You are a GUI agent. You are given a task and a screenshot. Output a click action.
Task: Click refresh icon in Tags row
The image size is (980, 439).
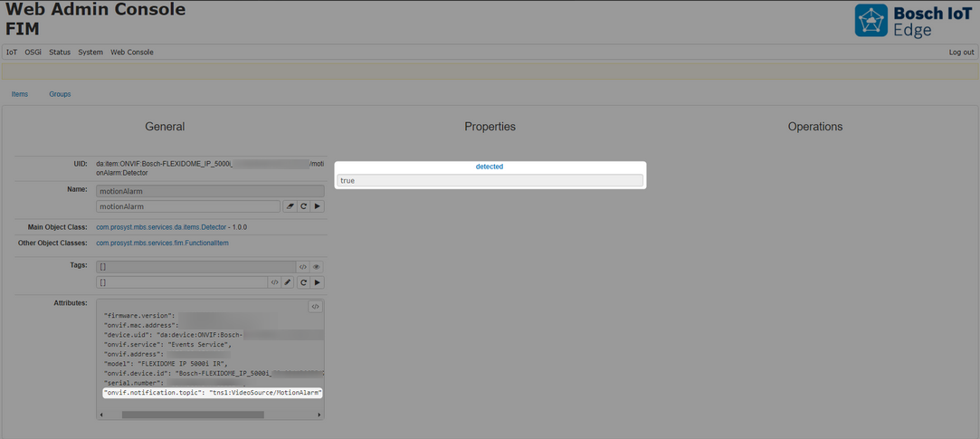[303, 282]
